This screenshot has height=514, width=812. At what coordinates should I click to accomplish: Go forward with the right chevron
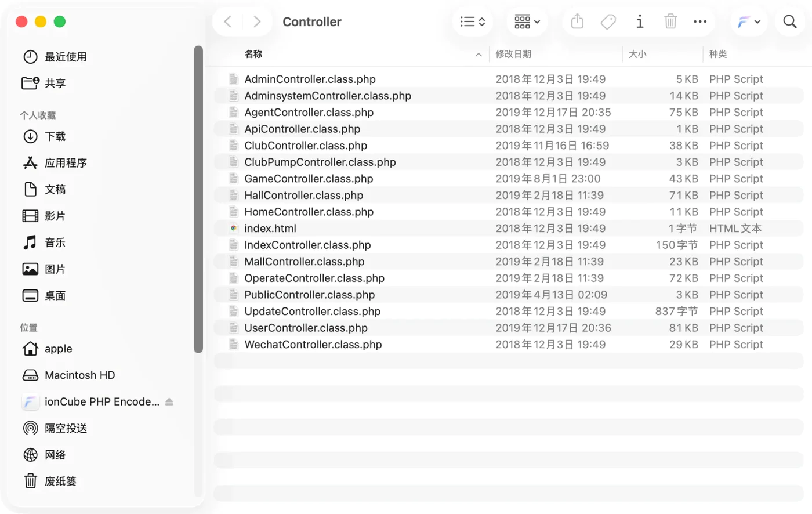point(257,22)
